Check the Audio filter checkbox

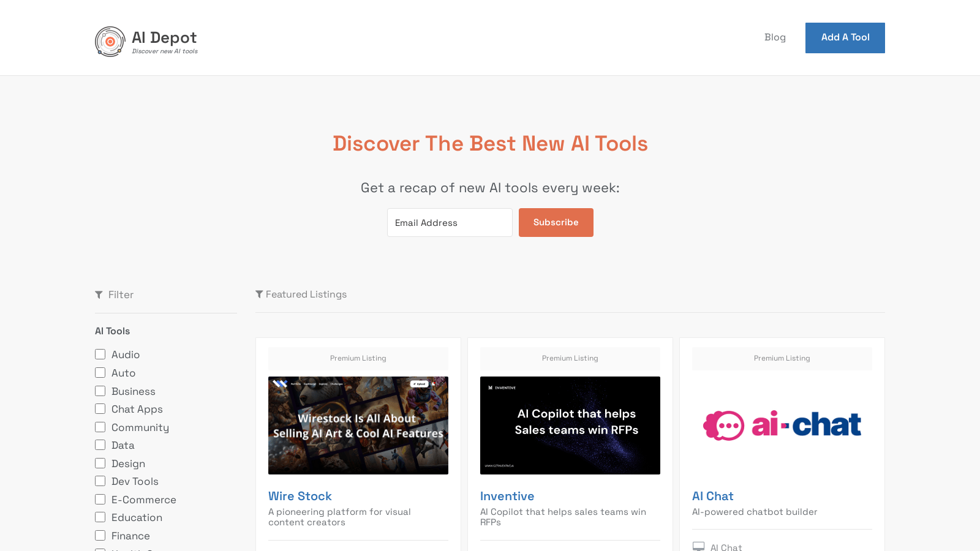point(100,354)
